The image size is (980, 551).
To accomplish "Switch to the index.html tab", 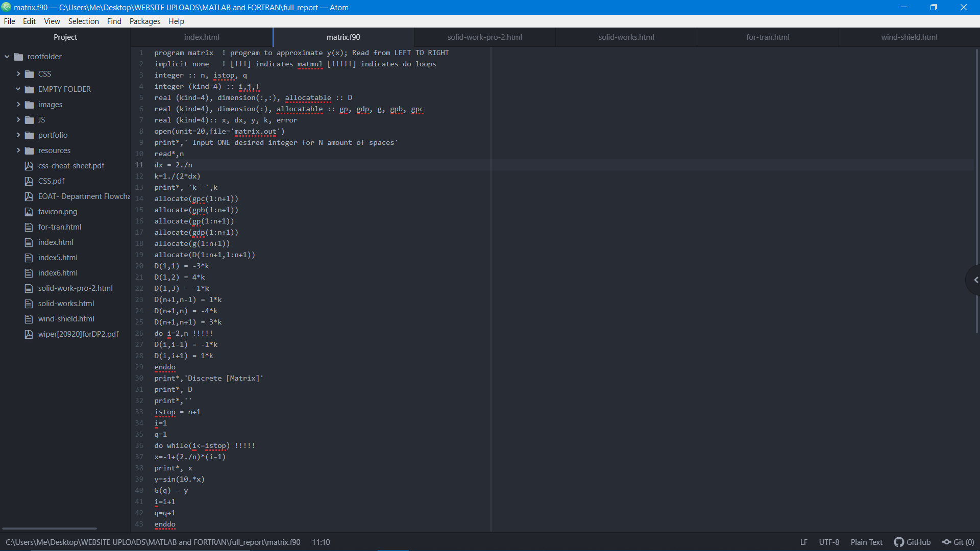I will (x=202, y=37).
